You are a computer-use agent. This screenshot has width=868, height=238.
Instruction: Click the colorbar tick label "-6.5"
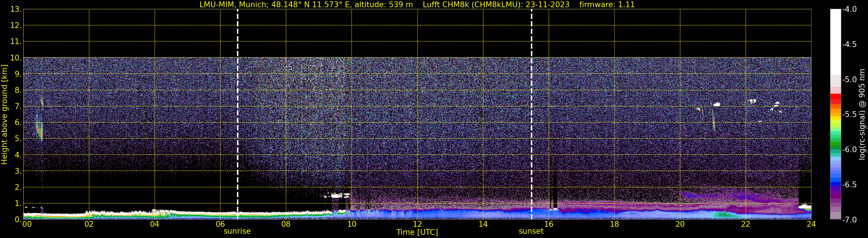849,185
